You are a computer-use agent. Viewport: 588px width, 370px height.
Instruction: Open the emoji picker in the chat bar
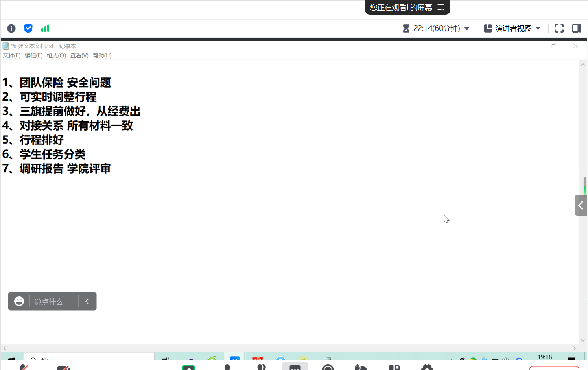(x=19, y=301)
